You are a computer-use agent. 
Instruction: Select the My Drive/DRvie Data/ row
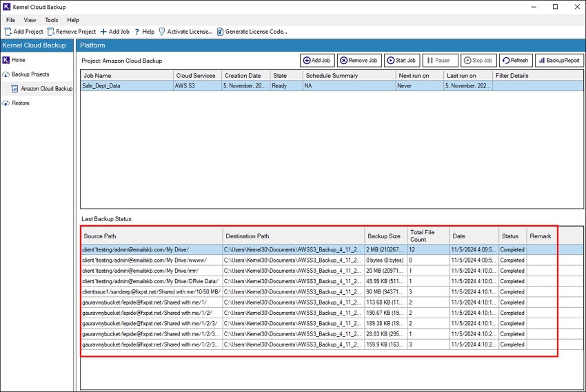332,281
